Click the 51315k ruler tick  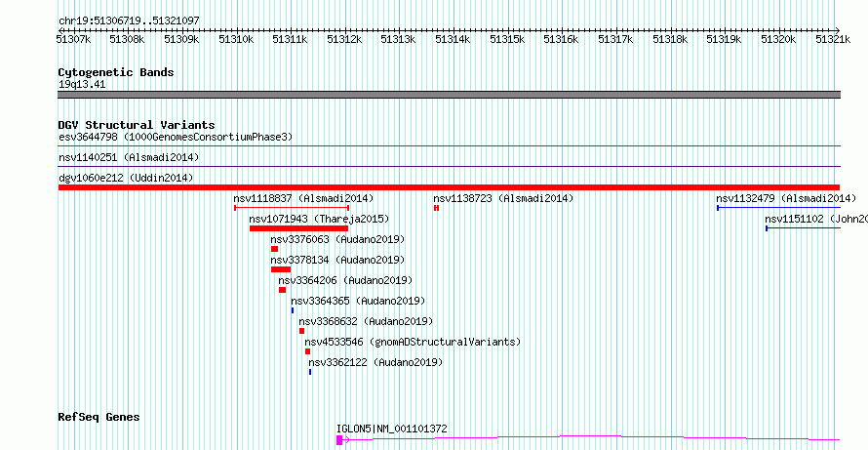(x=507, y=39)
